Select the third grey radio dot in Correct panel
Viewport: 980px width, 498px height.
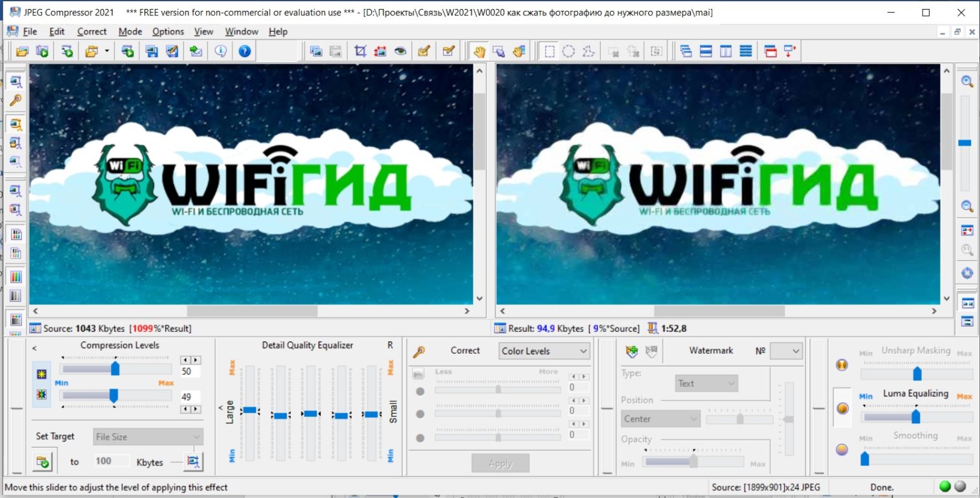[x=420, y=438]
